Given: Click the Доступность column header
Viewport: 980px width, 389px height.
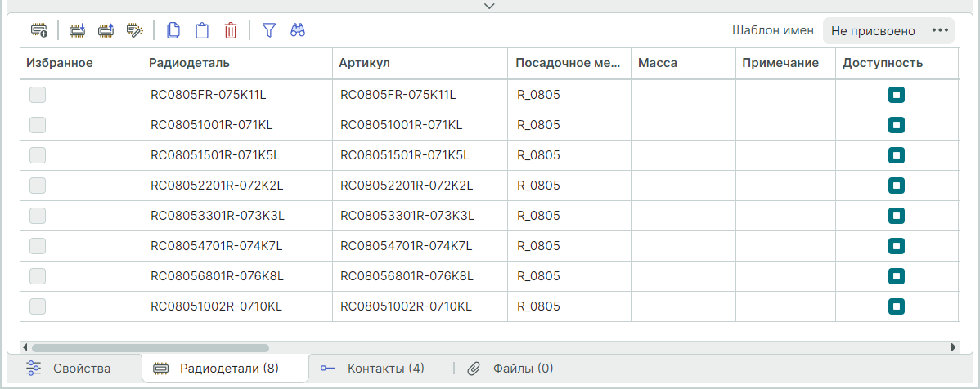Looking at the screenshot, I should pos(897,63).
